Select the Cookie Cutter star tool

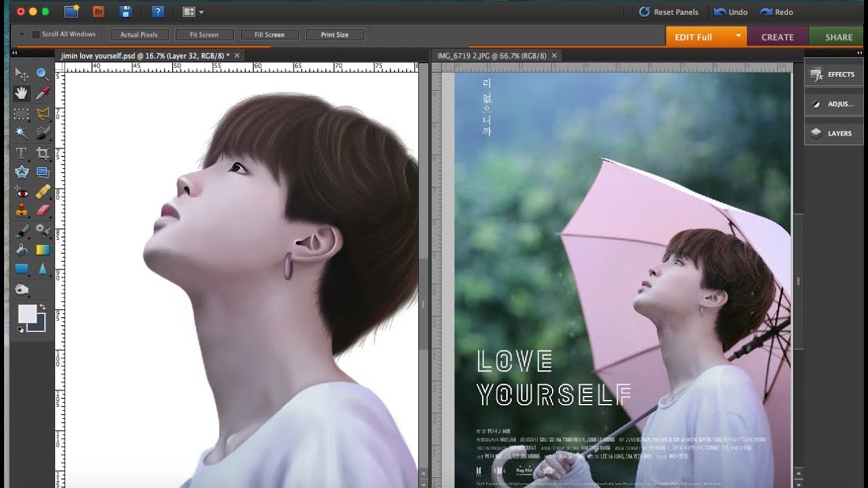(22, 172)
